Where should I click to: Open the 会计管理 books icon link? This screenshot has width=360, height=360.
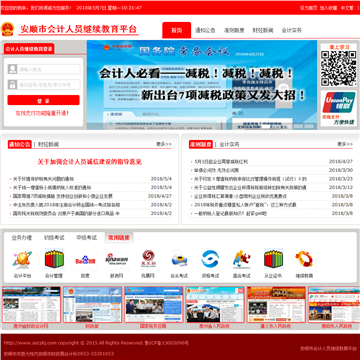(54, 259)
